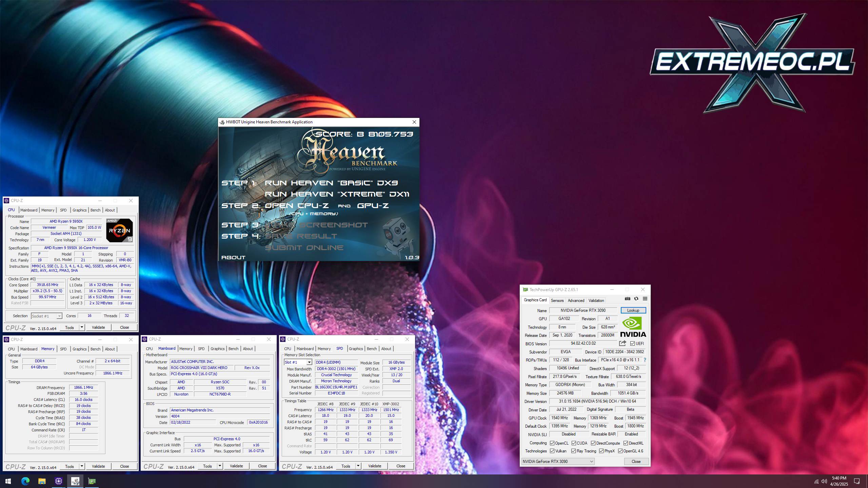Screen dimensions: 868x488
Task: Toggle the OpenGL 4.6 checkbox
Action: [x=620, y=451]
